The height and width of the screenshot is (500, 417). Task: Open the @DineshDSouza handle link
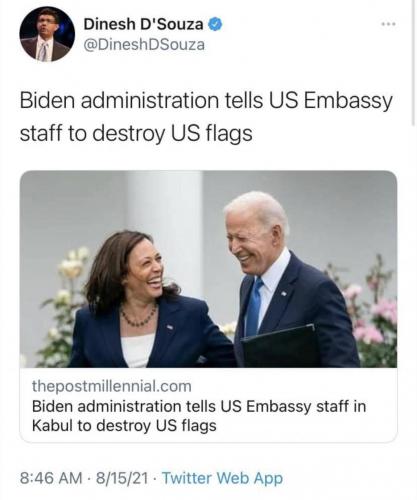click(144, 45)
